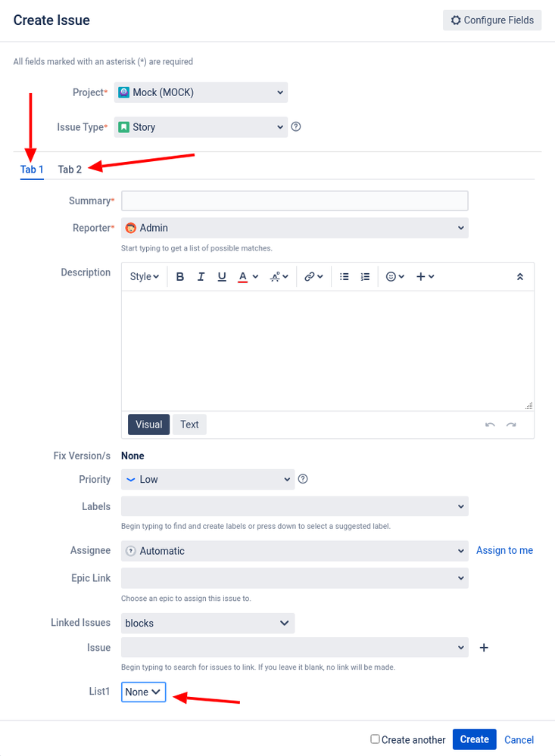
Task: Toggle underline formatting in description toolbar
Action: pos(222,277)
